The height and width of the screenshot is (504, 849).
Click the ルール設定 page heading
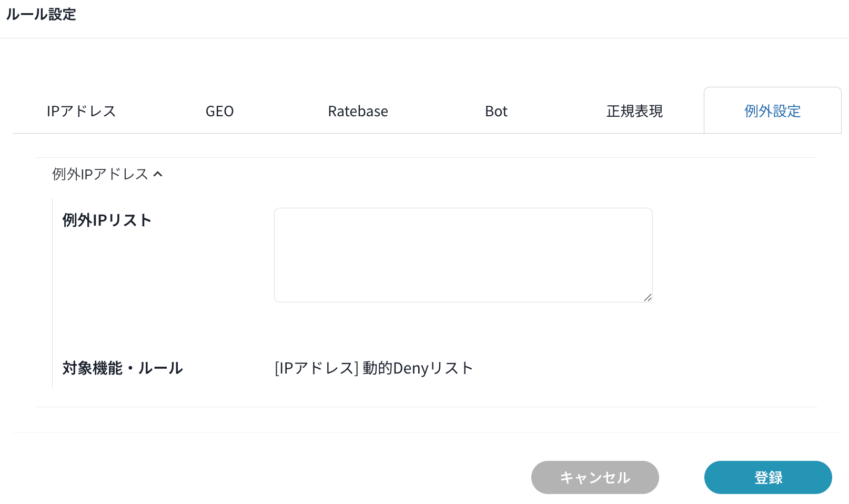(x=41, y=14)
